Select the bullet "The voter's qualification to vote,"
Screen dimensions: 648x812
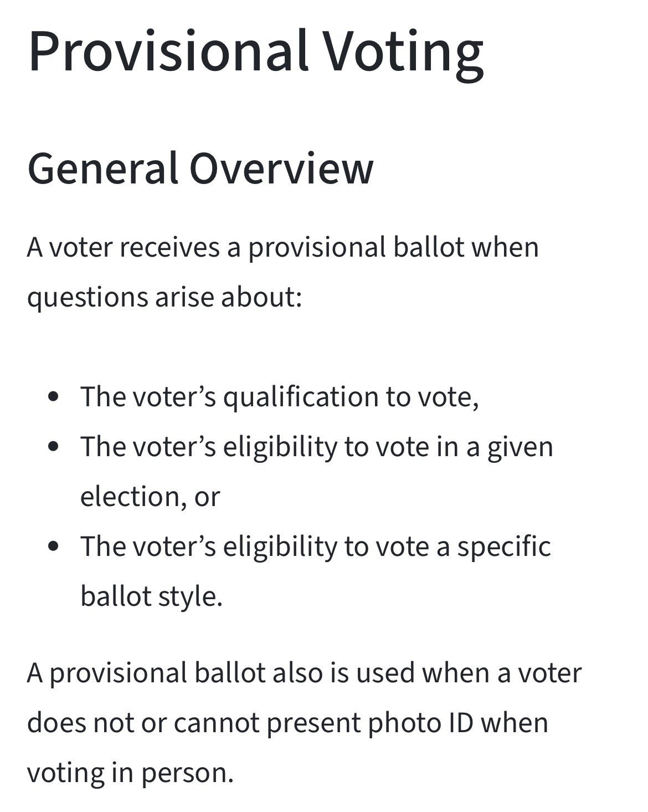click(x=279, y=397)
